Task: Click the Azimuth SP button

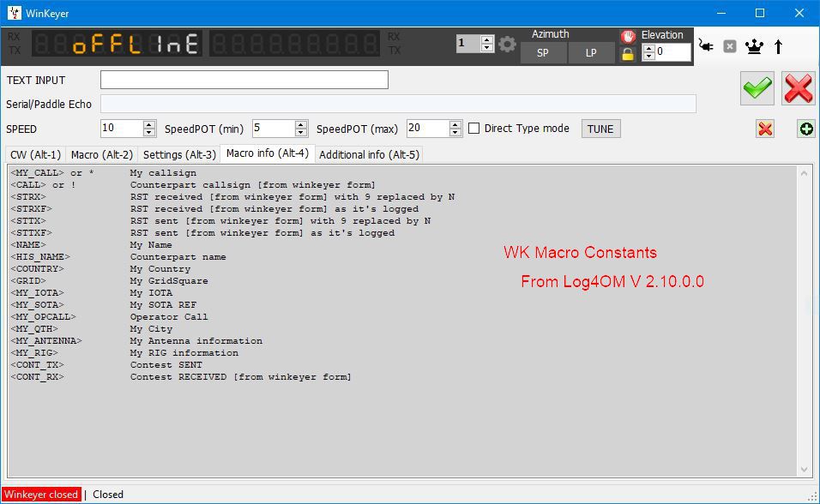Action: point(543,53)
